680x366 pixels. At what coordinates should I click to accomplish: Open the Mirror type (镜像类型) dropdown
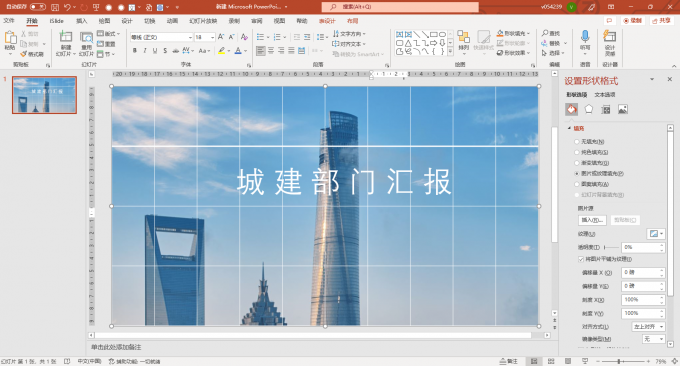coord(653,339)
